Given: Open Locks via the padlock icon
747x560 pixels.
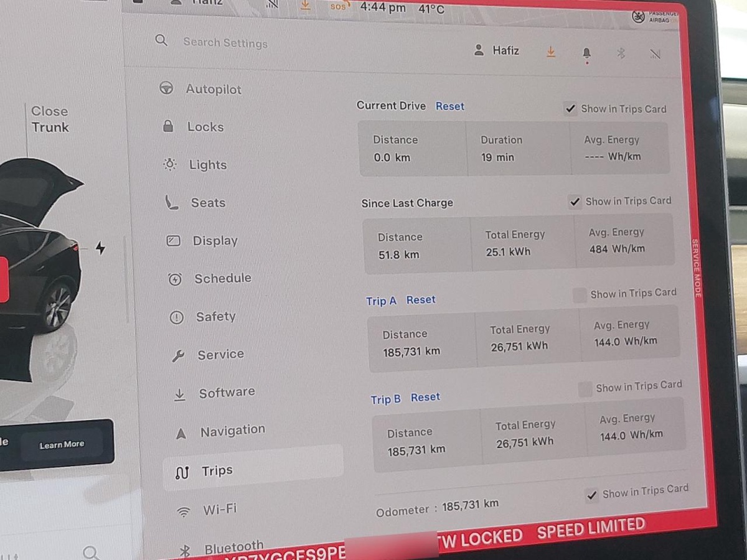Looking at the screenshot, I should click(x=168, y=126).
